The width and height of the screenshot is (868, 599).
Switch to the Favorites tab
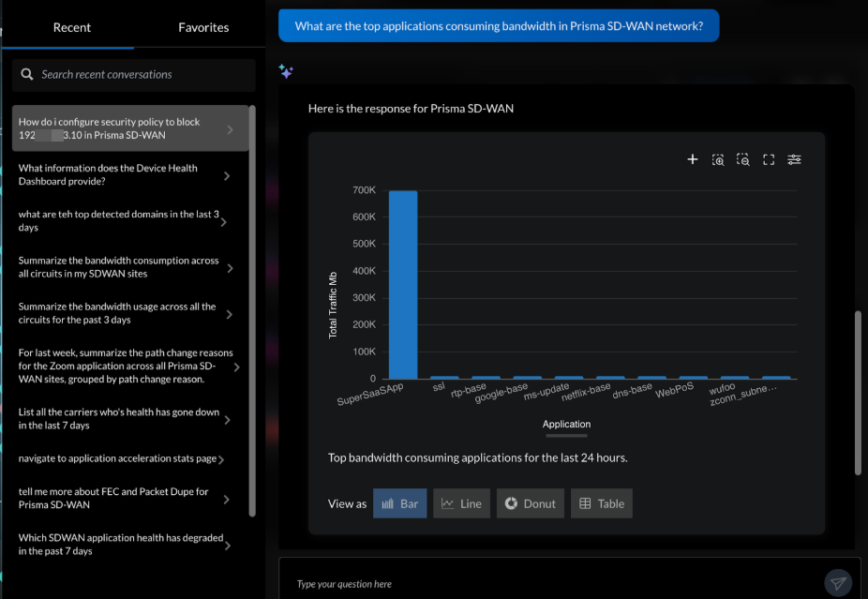pyautogui.click(x=203, y=28)
